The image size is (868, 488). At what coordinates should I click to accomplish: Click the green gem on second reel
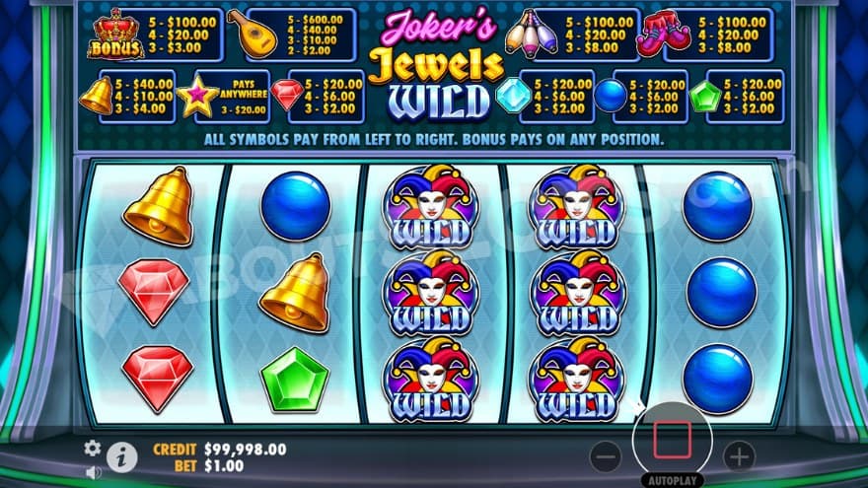click(x=295, y=381)
